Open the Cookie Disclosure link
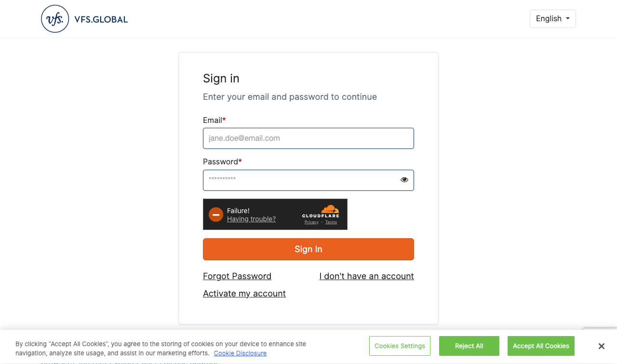Screen dimensions: 617x364 [x=240, y=353]
